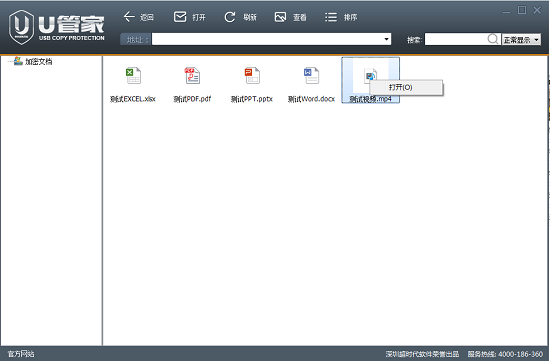
Task: Click the back arrow (返回) icon
Action: pos(129,16)
